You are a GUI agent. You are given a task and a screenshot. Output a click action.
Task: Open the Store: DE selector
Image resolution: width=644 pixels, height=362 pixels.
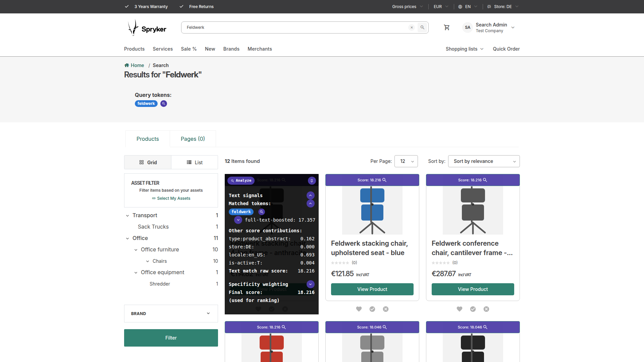click(503, 7)
